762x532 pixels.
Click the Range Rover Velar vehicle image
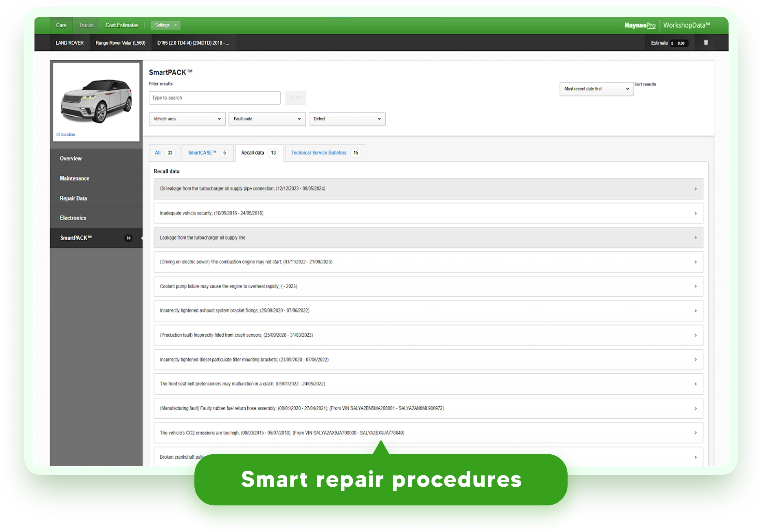click(96, 101)
